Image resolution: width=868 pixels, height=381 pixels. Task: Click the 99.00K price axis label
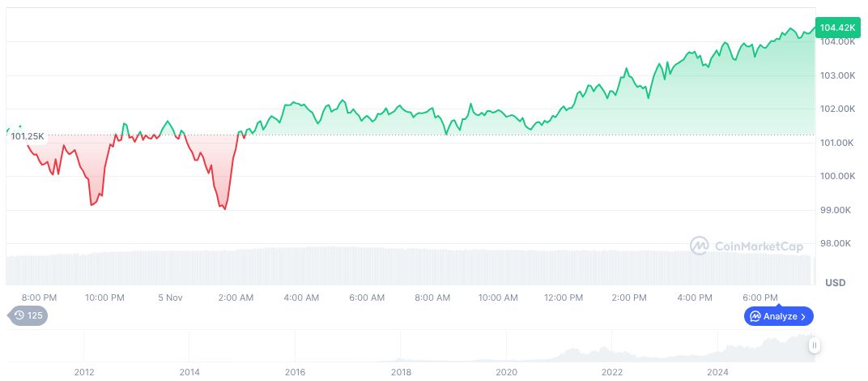pos(837,210)
